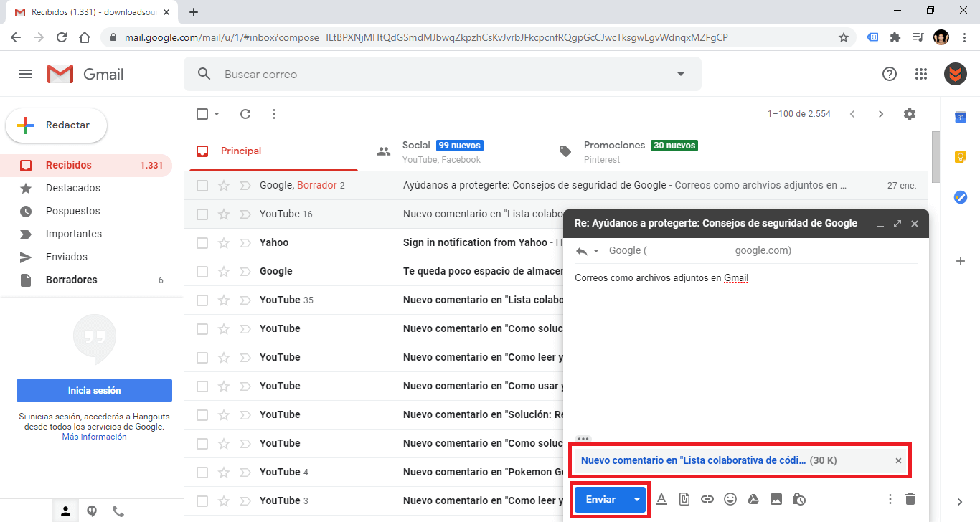Image resolution: width=980 pixels, height=522 pixels.
Task: Discard the draft with the trash icon
Action: coord(912,499)
